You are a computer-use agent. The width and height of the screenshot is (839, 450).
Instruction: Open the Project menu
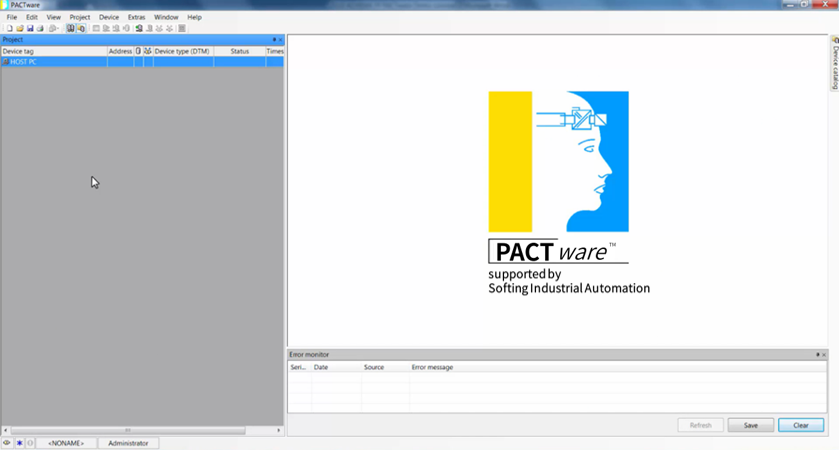tap(80, 17)
